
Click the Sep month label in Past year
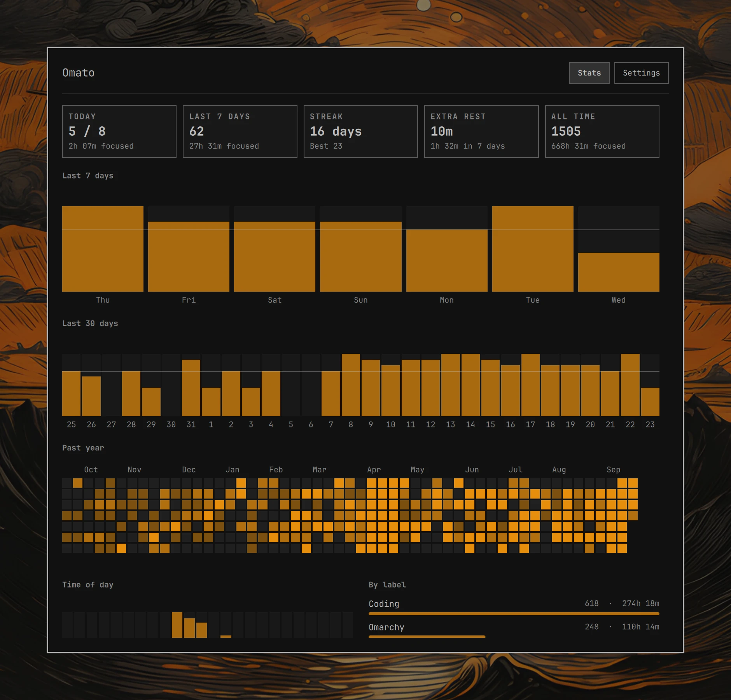pos(614,470)
